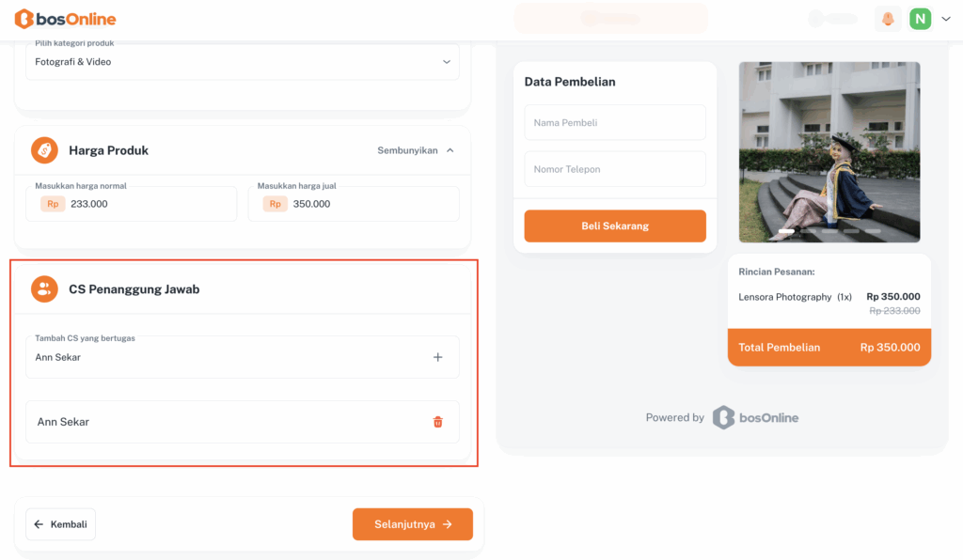
Task: Collapse Harga Produk section with Sembunyikan
Action: click(x=416, y=150)
